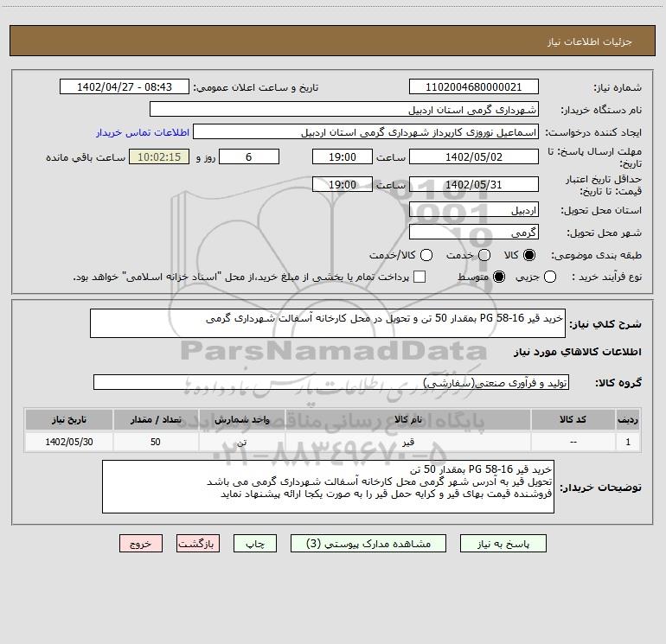Click the need date cell 1402/05/30
The image size is (666, 644).
click(69, 442)
